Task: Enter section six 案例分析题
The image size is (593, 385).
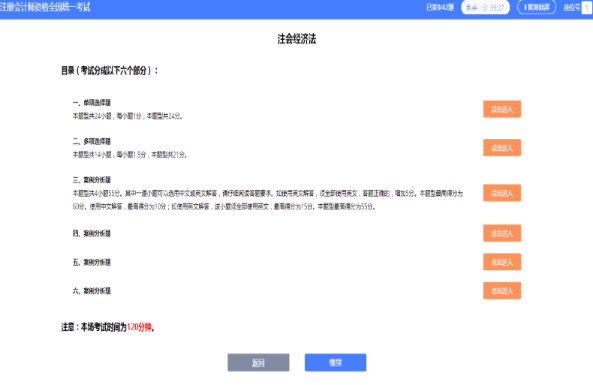Action: click(x=502, y=291)
